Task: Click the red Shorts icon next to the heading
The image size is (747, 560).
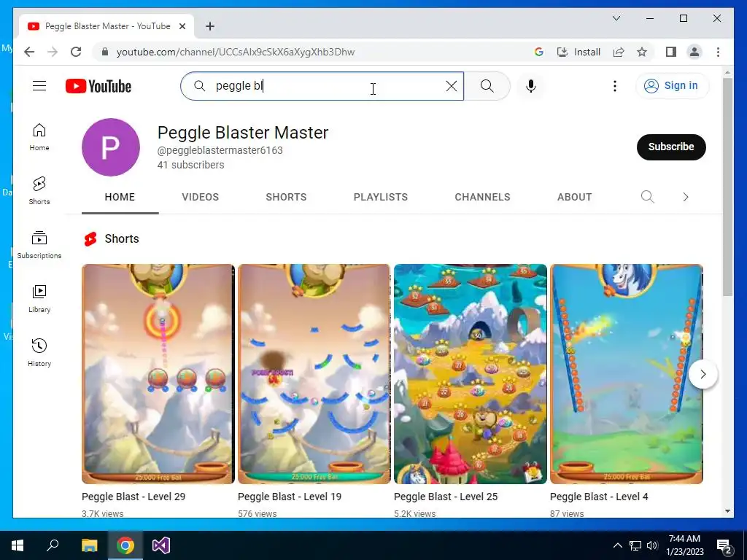Action: coord(90,238)
